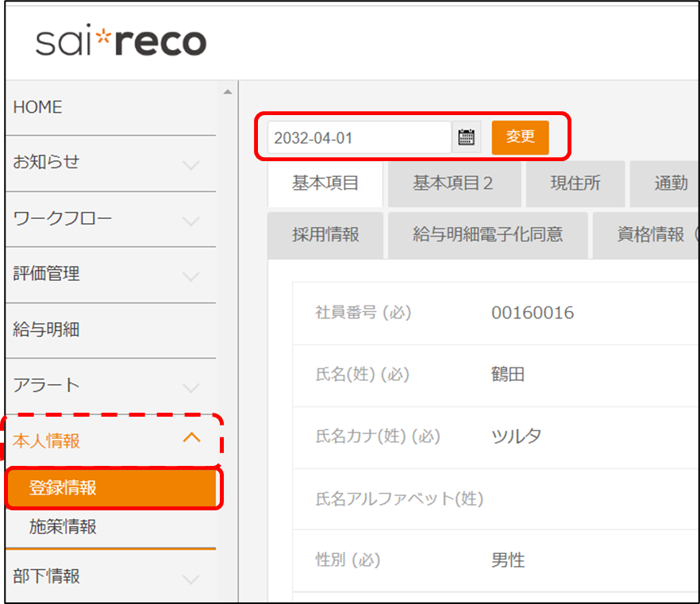
Task: Click the orange 変更 button
Action: 520,137
